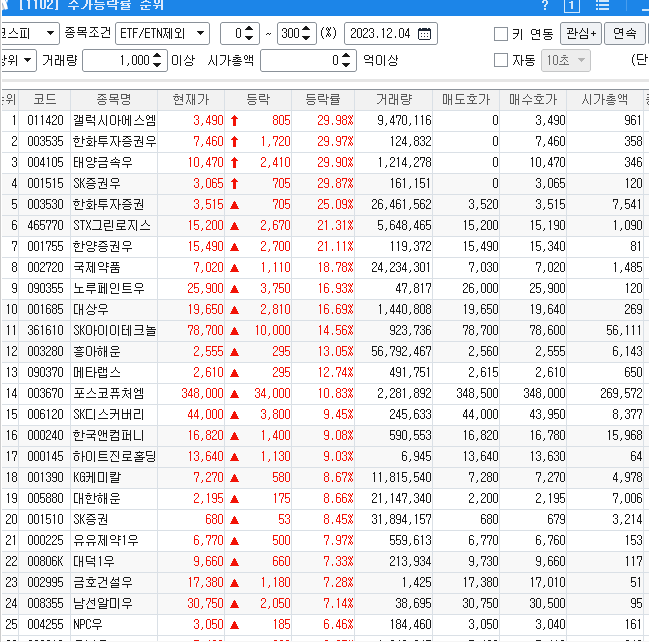Click the 관심+ button
649x642 pixels.
(x=581, y=33)
